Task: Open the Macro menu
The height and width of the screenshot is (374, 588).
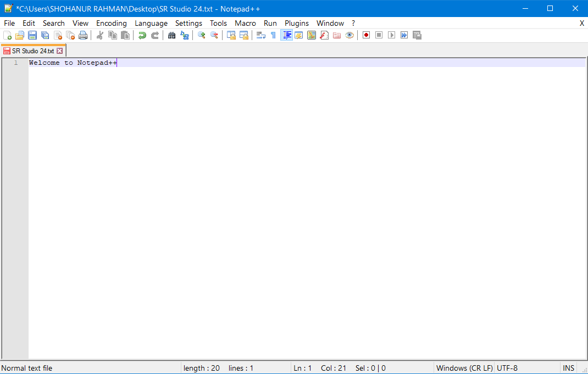Action: [x=245, y=23]
